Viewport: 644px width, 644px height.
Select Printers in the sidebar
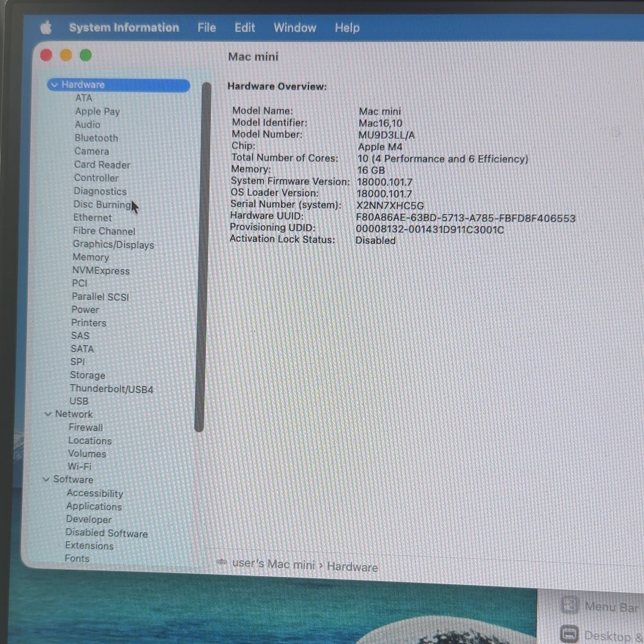click(89, 323)
